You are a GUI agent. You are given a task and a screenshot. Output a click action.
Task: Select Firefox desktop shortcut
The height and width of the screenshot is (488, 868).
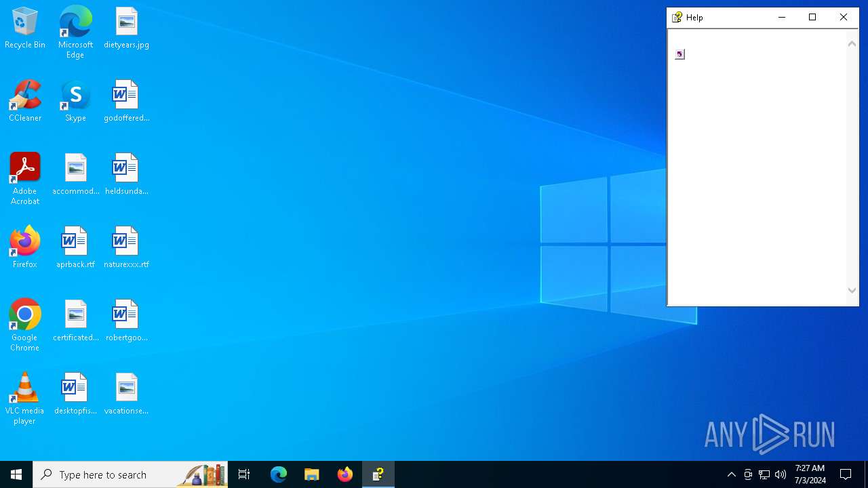coord(25,248)
